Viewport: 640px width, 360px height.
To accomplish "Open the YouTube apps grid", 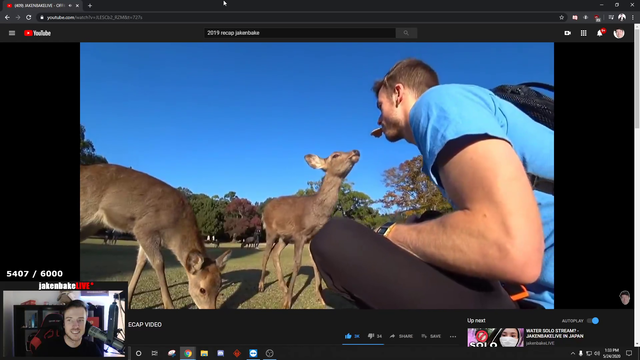I will click(584, 33).
